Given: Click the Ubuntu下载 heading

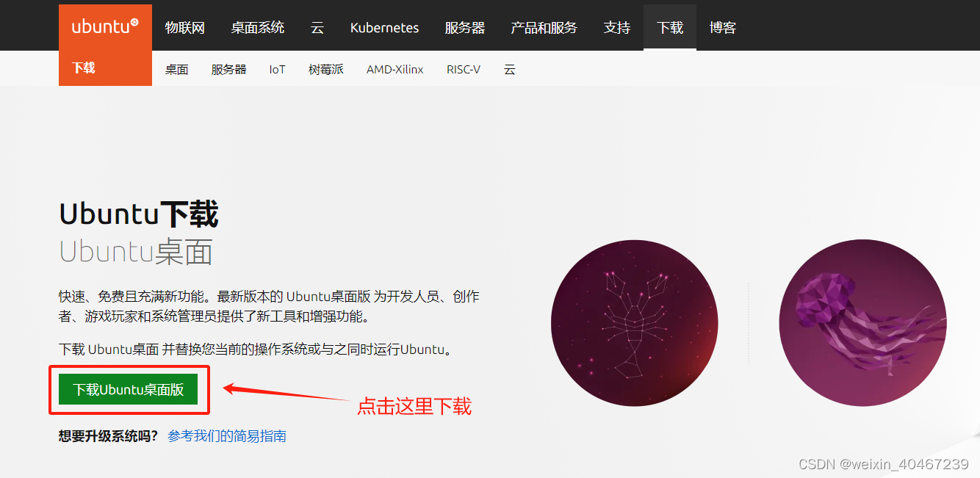Looking at the screenshot, I should 139,214.
